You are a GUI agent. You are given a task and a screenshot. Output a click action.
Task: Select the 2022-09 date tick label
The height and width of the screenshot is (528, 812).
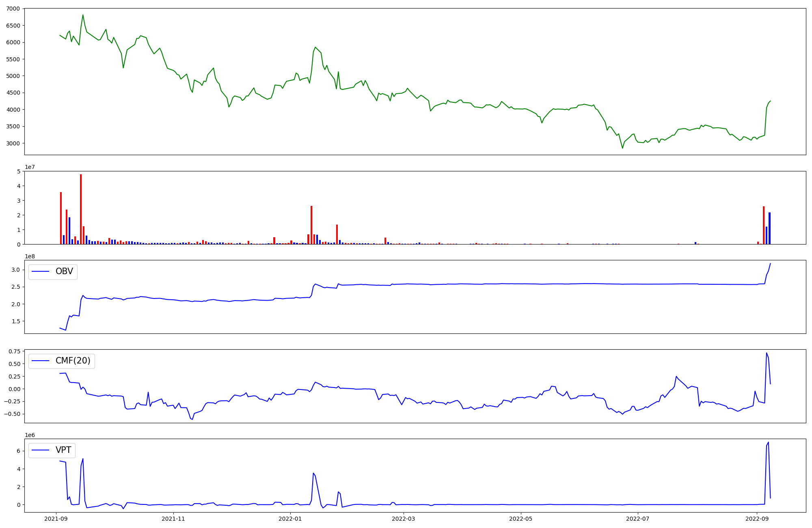(757, 519)
